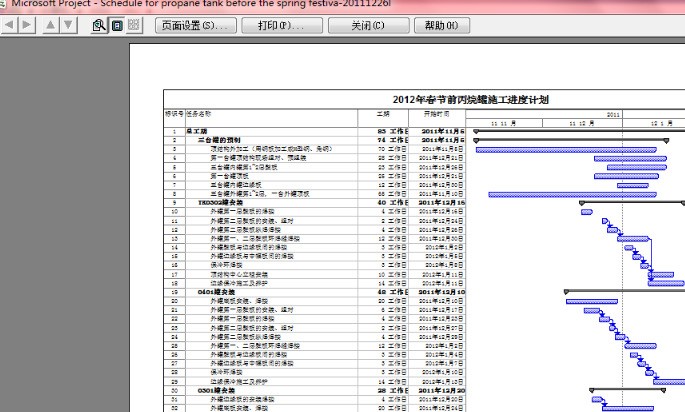
Task: Click the 开始时间 column header
Action: [436, 114]
